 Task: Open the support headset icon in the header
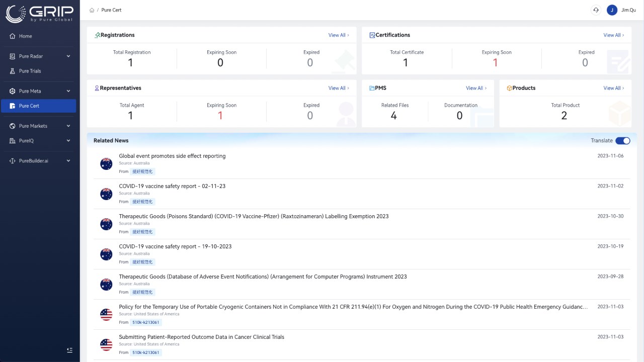click(x=596, y=10)
